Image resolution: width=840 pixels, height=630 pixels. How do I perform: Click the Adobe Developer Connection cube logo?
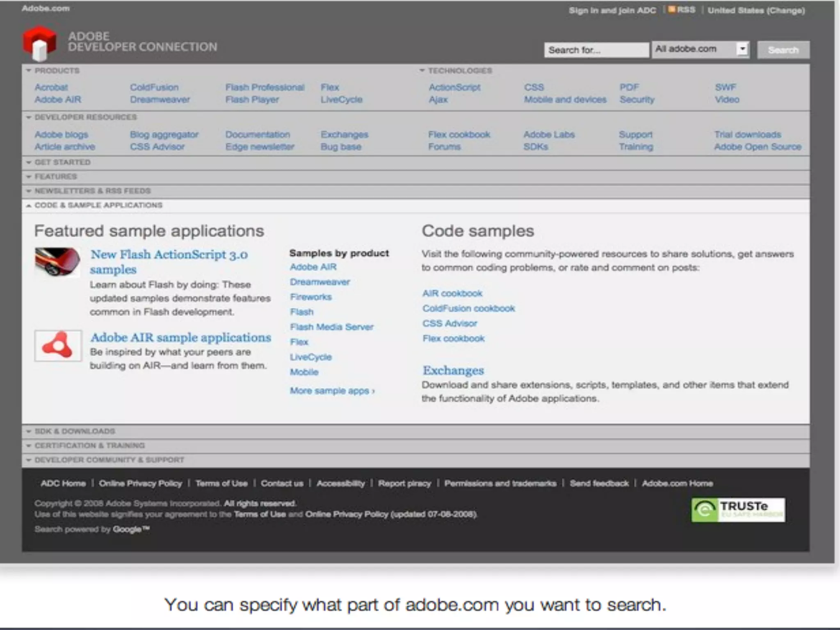coord(39,43)
